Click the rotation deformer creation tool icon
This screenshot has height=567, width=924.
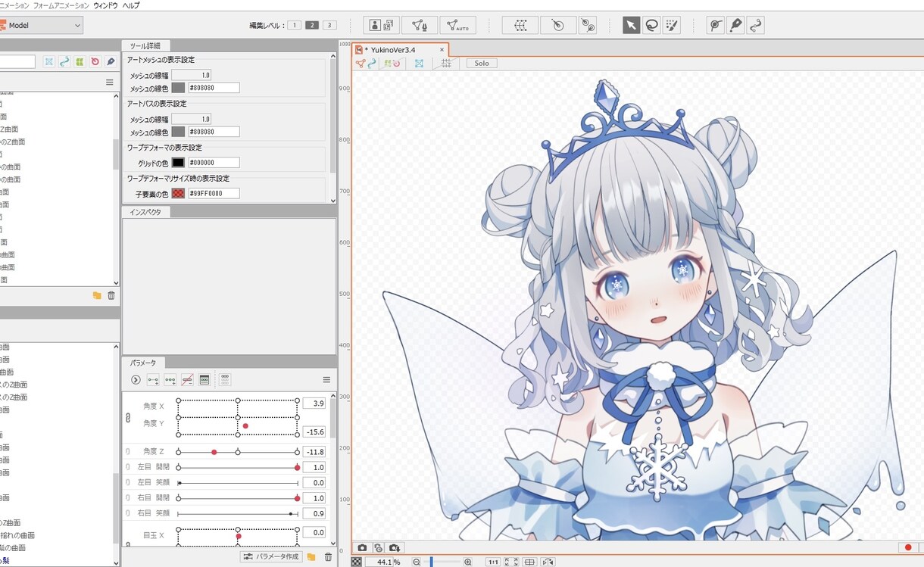point(588,25)
